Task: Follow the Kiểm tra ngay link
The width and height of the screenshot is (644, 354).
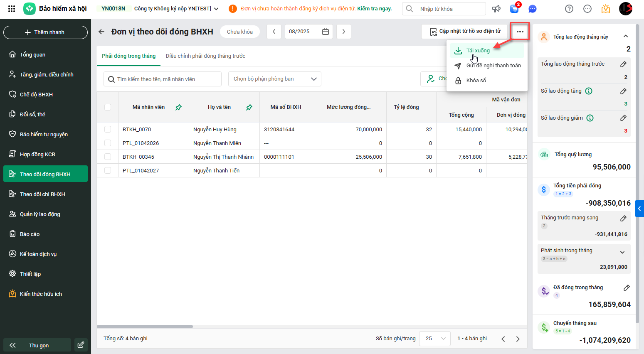Action: pyautogui.click(x=374, y=9)
